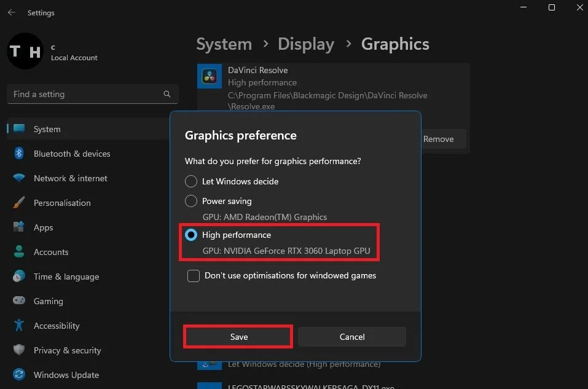Image resolution: width=588 pixels, height=389 pixels.
Task: Open the Gaming section icon
Action: coord(19,301)
